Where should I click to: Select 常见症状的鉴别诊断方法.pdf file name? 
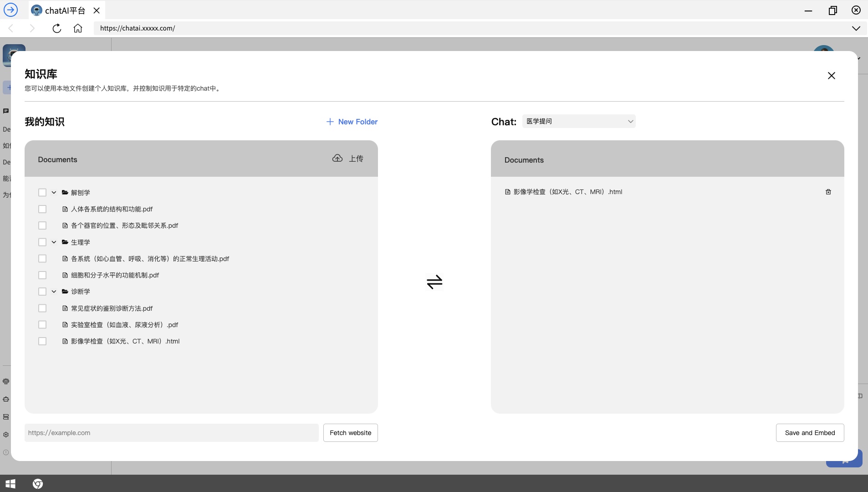tap(112, 308)
